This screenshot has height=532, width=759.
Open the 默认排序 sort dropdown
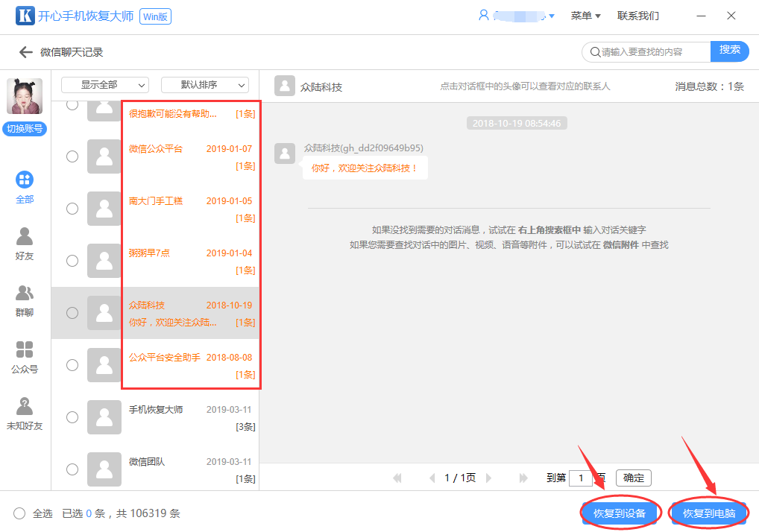tap(205, 85)
